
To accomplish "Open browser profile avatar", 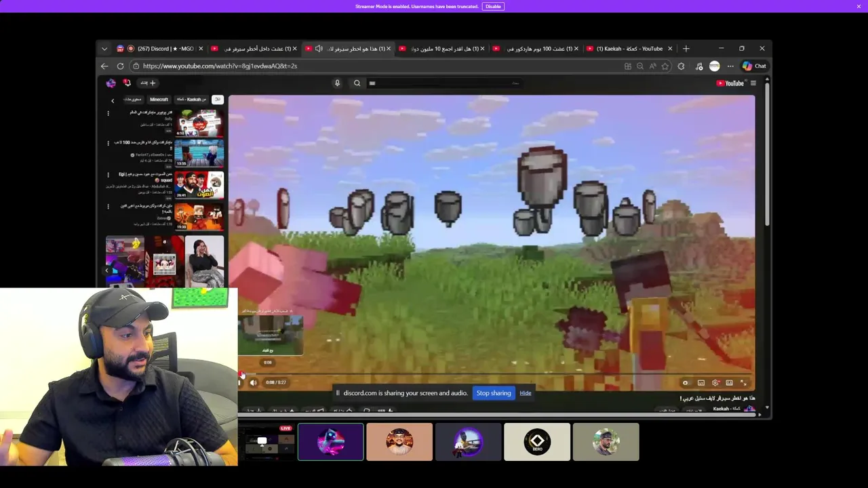I will [x=714, y=66].
